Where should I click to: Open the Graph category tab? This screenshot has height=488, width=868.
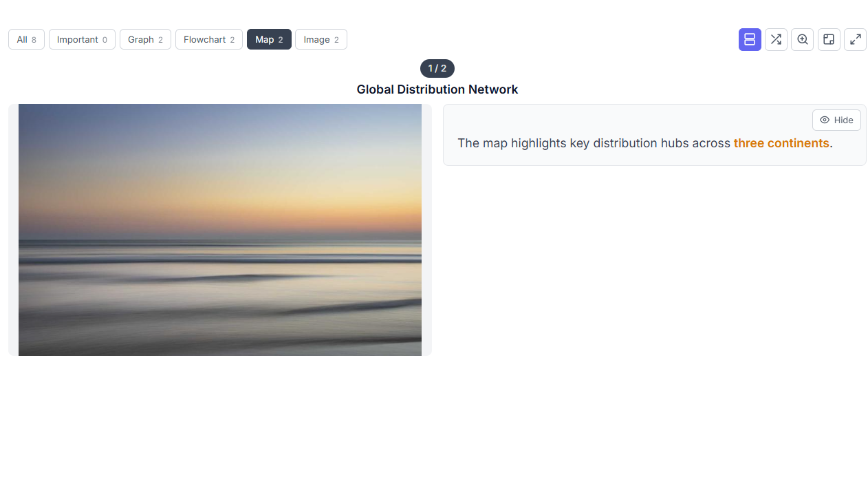click(145, 39)
